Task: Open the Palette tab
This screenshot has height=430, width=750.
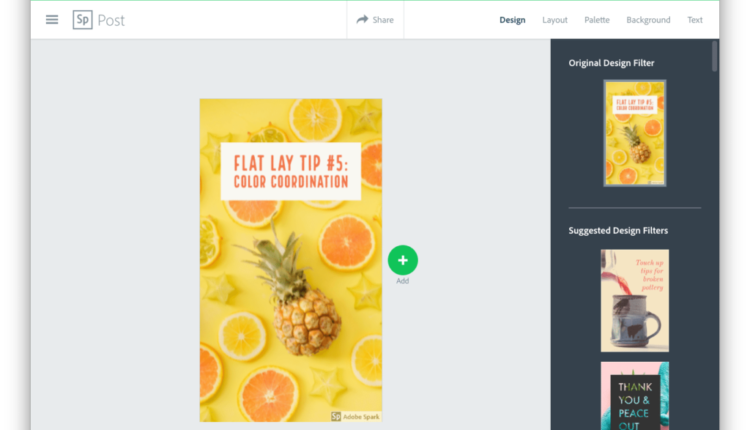Action: [x=597, y=20]
